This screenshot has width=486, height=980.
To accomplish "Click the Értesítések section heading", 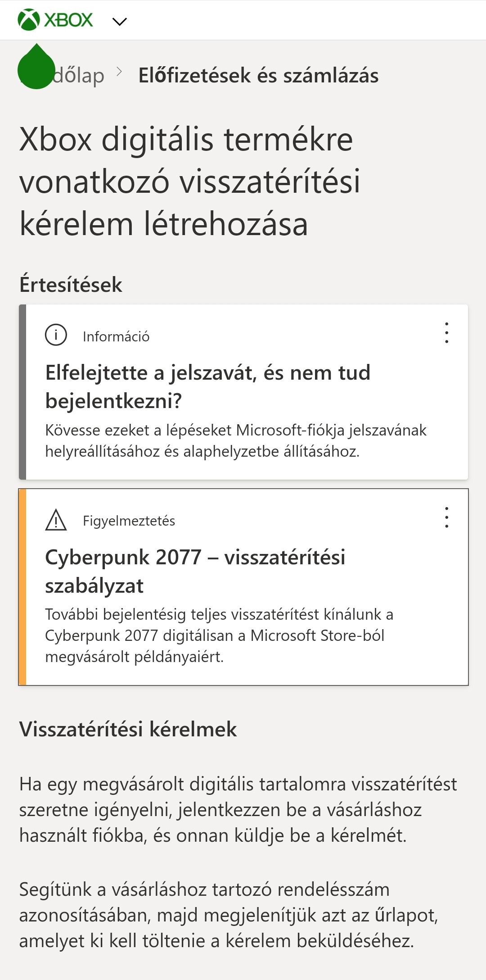I will [71, 285].
